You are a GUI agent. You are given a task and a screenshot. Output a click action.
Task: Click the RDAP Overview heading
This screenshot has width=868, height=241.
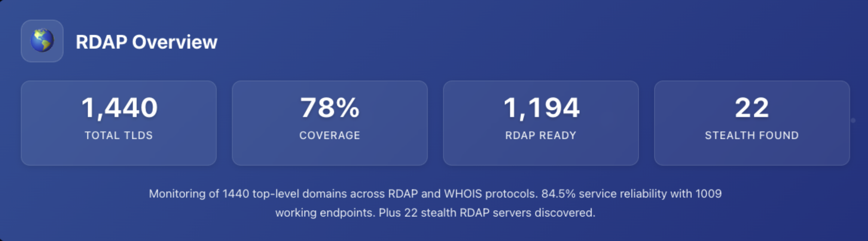146,42
